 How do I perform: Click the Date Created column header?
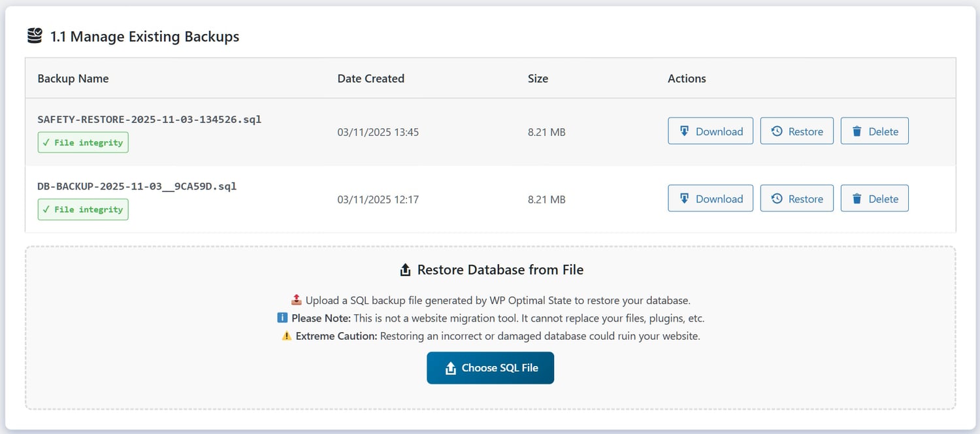click(370, 78)
